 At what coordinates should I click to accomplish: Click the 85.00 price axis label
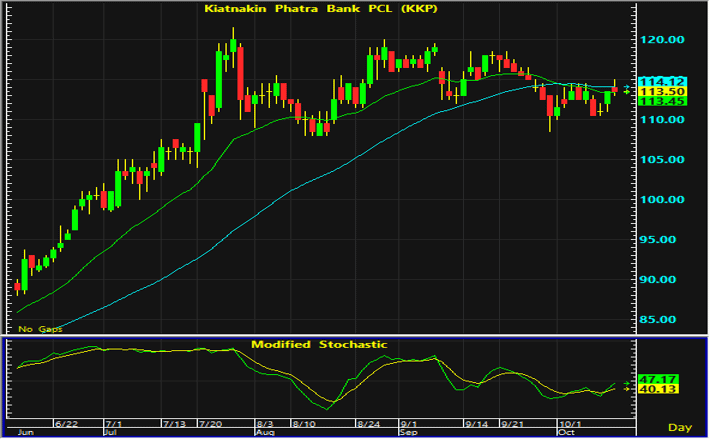[x=657, y=320]
